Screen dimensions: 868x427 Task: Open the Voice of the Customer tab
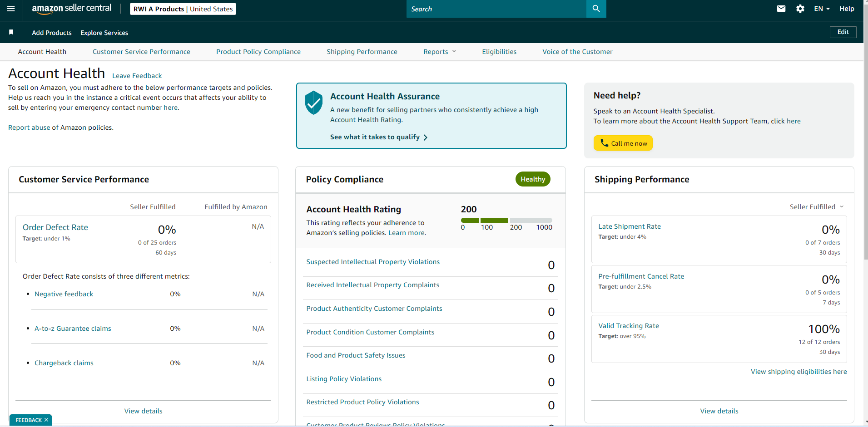tap(577, 52)
